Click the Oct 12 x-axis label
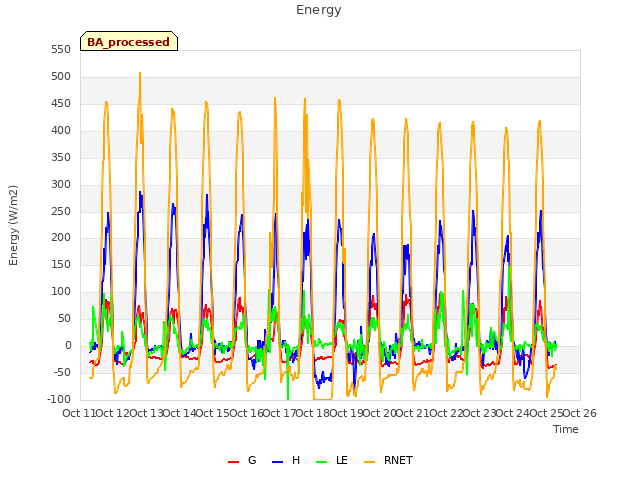This screenshot has height=480, width=640. coord(113,413)
